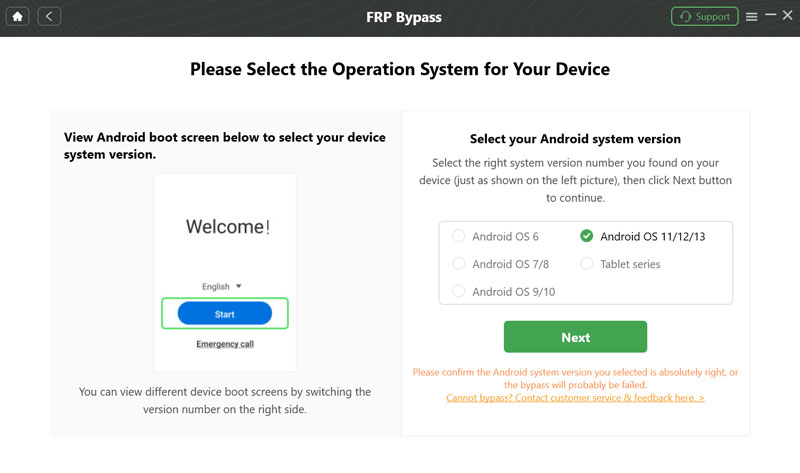Click the blue Start button in preview
This screenshot has width=800, height=473.
(x=225, y=314)
